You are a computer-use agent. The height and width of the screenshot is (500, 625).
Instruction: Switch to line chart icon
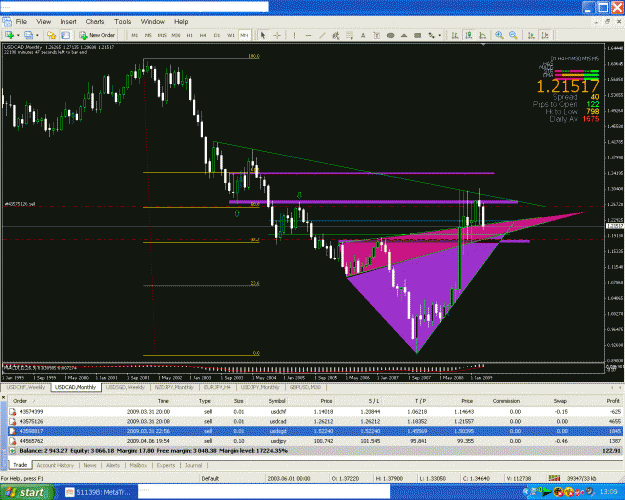coord(483,35)
